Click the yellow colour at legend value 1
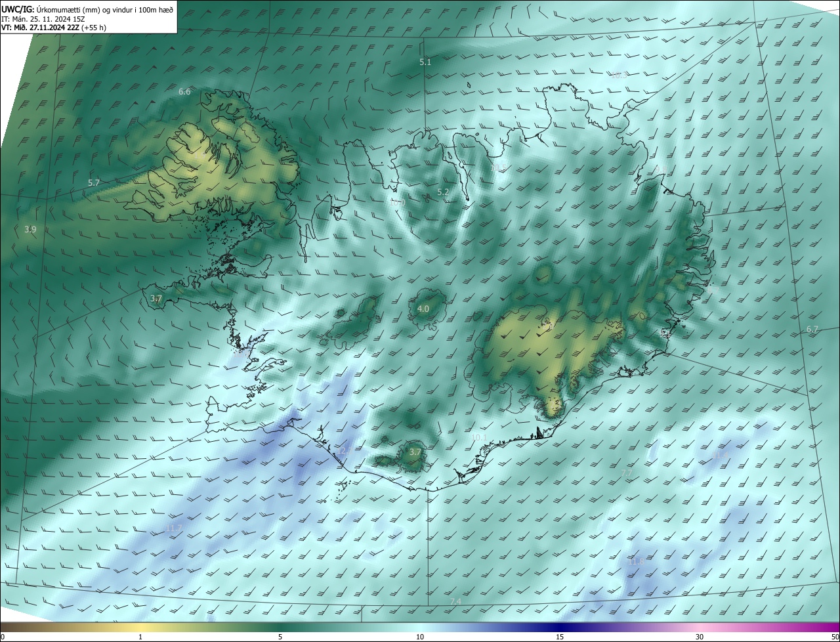Screen dimensions: 840x642 pos(140,628)
